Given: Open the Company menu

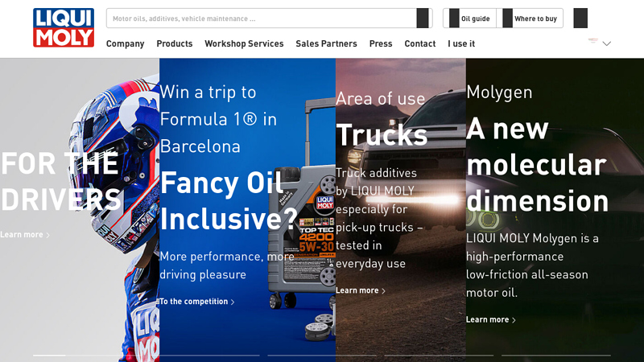Looking at the screenshot, I should tap(126, 43).
